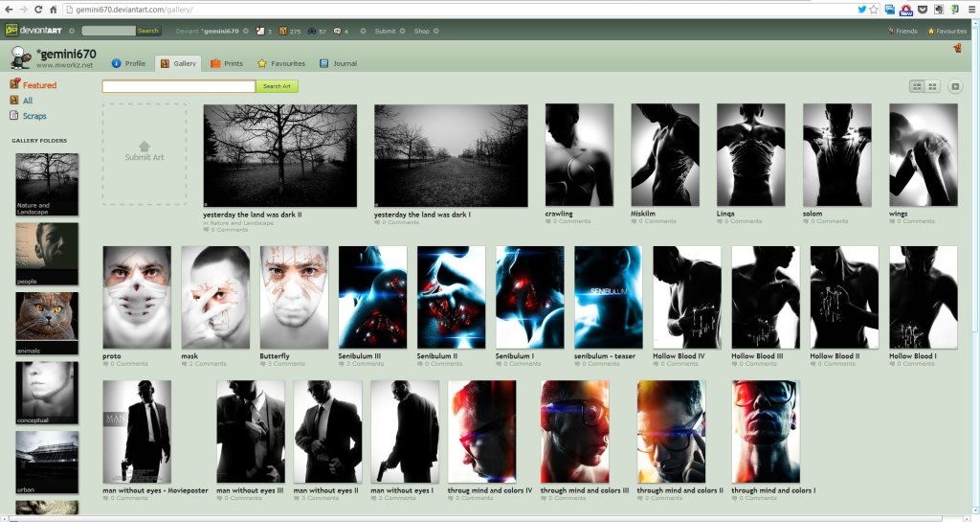
Task: Click the deviantART logo
Action: (37, 31)
